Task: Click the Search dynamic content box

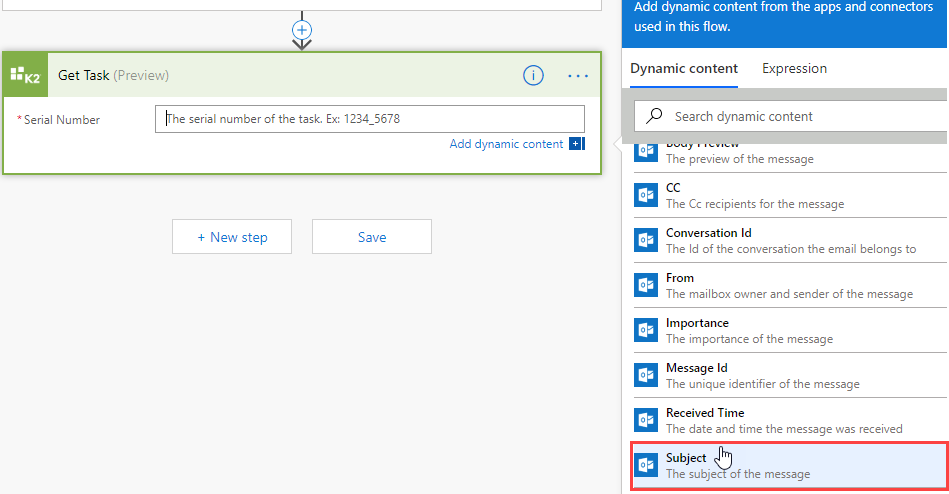Action: pos(800,116)
